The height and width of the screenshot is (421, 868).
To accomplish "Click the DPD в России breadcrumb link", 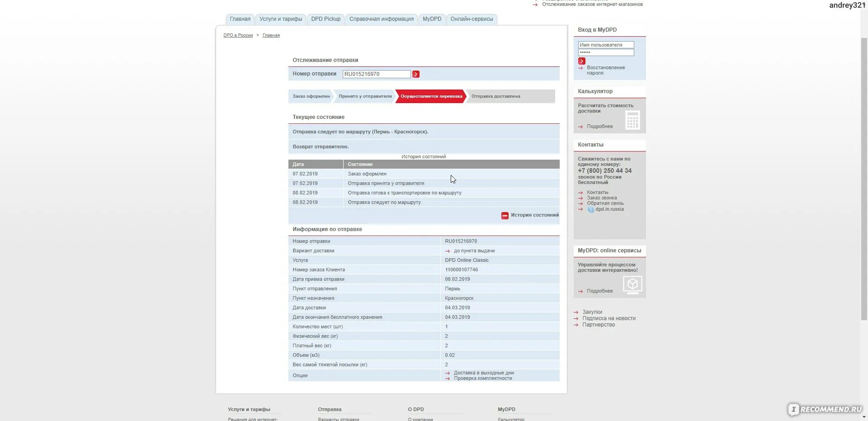I will (238, 35).
